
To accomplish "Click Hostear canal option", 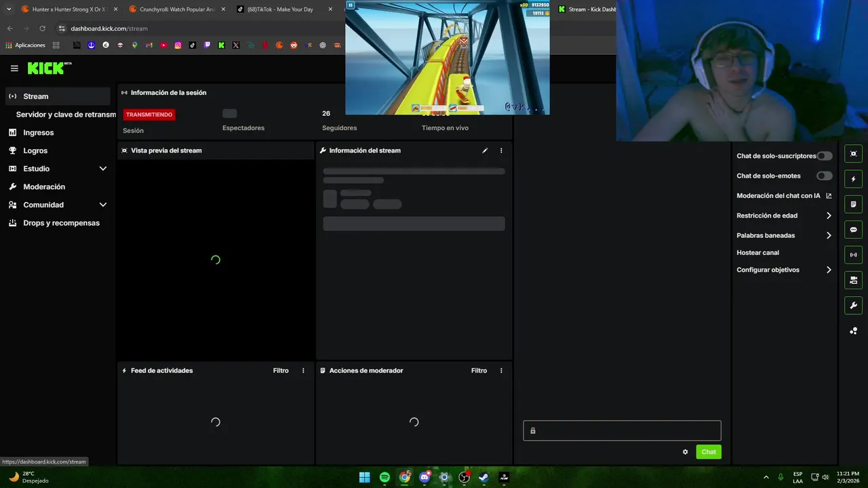I will pos(757,253).
